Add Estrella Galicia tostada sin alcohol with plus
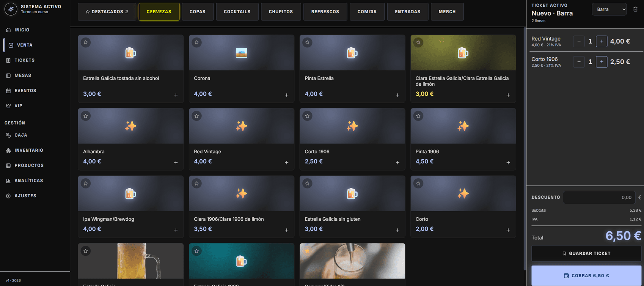This screenshot has width=644, height=286. point(176,95)
